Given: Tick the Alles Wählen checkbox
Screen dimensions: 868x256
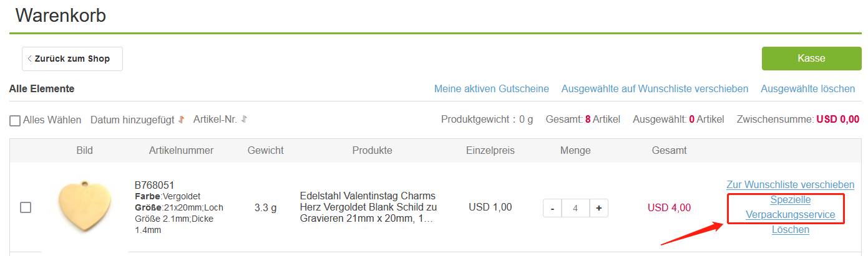Looking at the screenshot, I should point(15,120).
